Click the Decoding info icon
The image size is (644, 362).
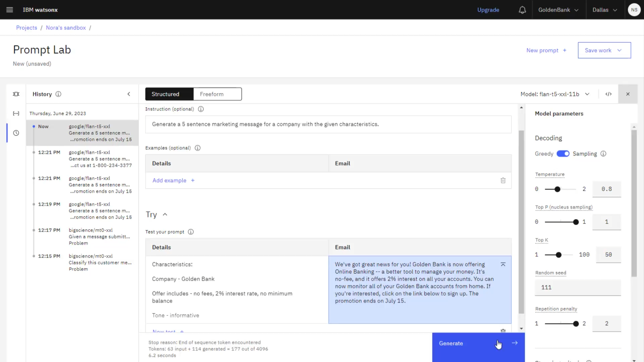[x=603, y=154]
